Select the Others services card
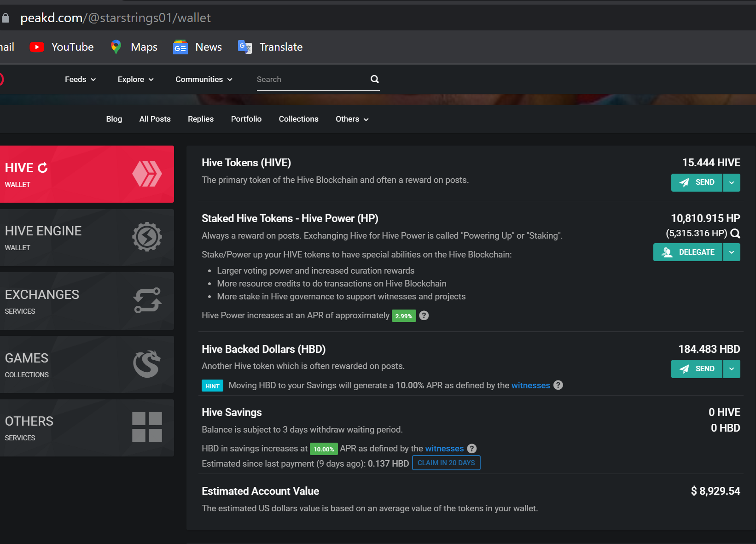The image size is (756, 544). tap(87, 428)
